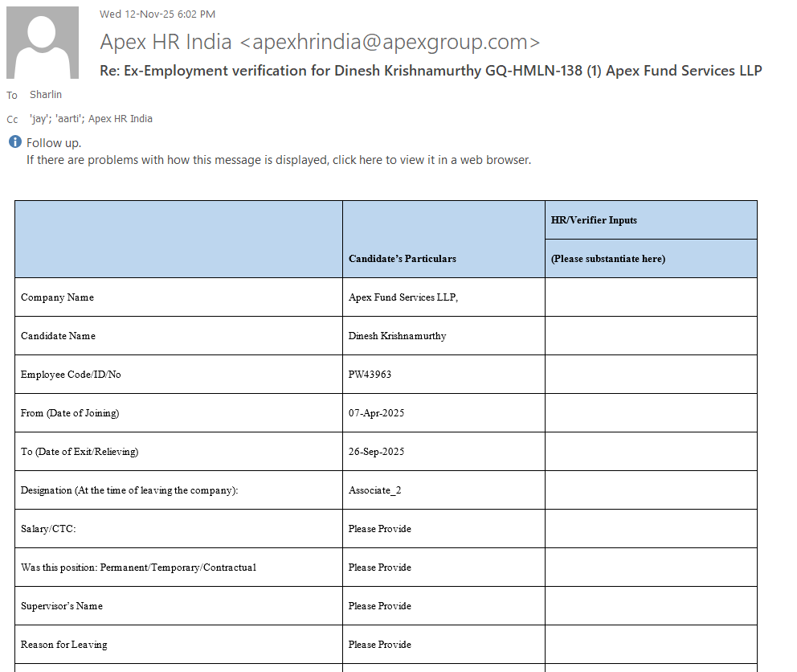Open message in web browser via info bar
The height and width of the screenshot is (672, 797).
point(278,160)
